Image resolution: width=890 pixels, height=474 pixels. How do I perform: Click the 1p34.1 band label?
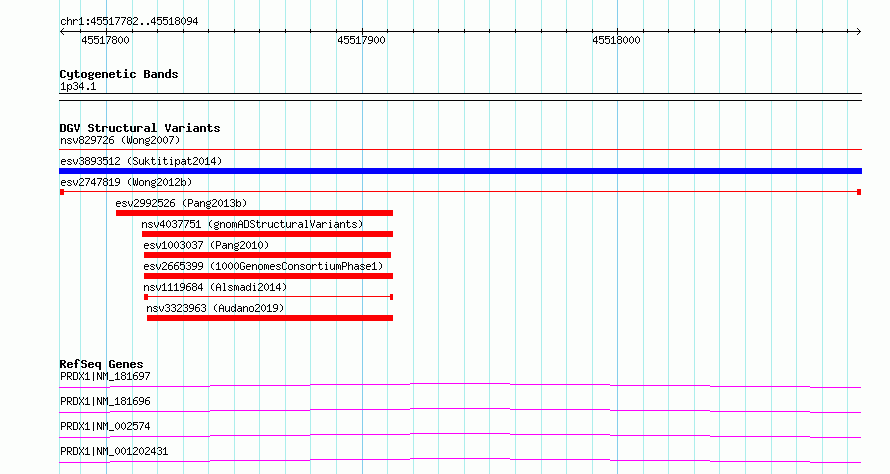78,86
